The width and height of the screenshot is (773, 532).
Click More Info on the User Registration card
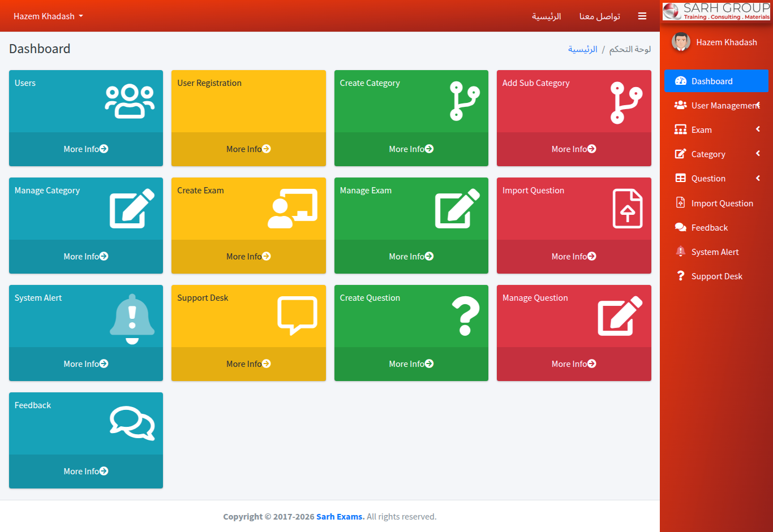click(x=248, y=149)
